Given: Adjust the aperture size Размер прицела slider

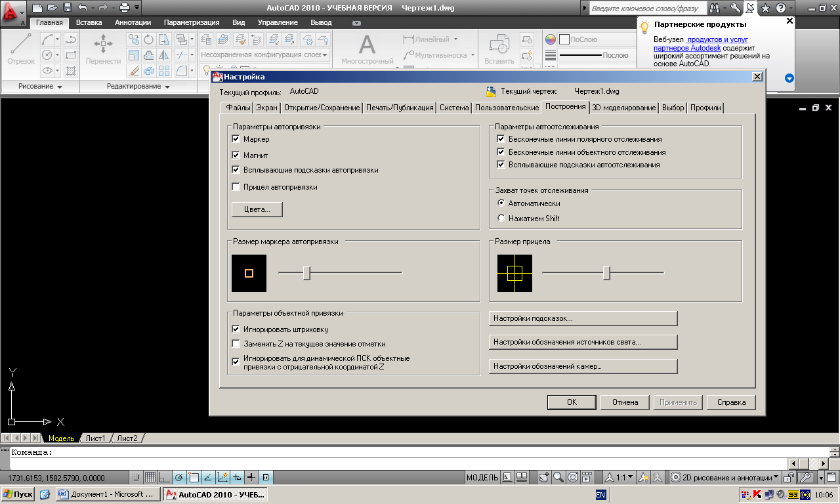Looking at the screenshot, I should click(606, 273).
